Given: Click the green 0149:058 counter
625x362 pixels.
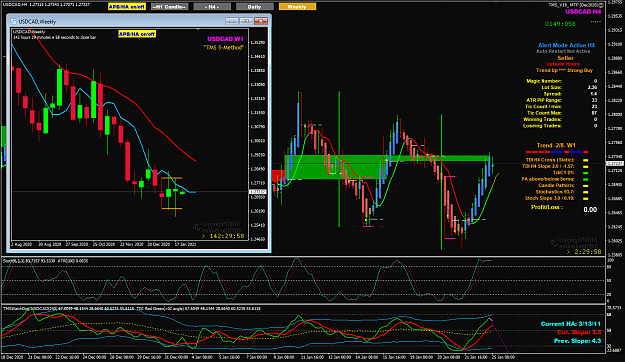Looking at the screenshot, I should [x=560, y=24].
